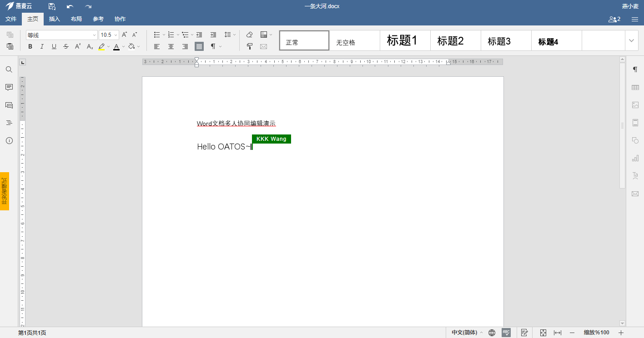Align text left

click(157, 46)
